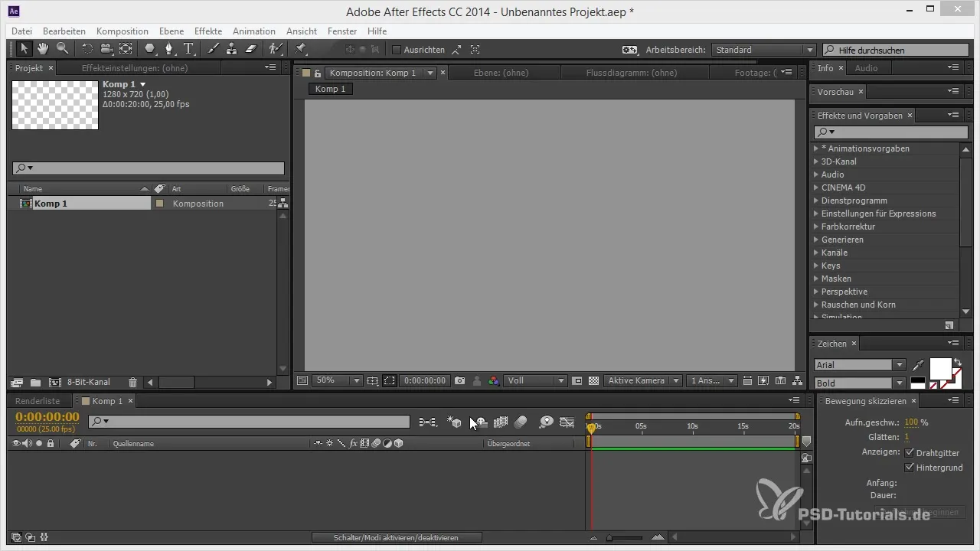The height and width of the screenshot is (551, 980).
Task: Create a new composition from Project panel
Action: click(54, 382)
